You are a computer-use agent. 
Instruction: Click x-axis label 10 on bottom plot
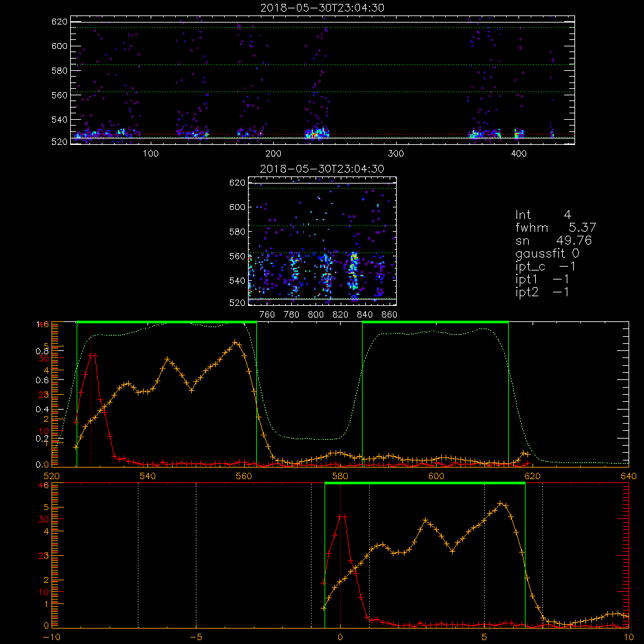click(x=629, y=638)
